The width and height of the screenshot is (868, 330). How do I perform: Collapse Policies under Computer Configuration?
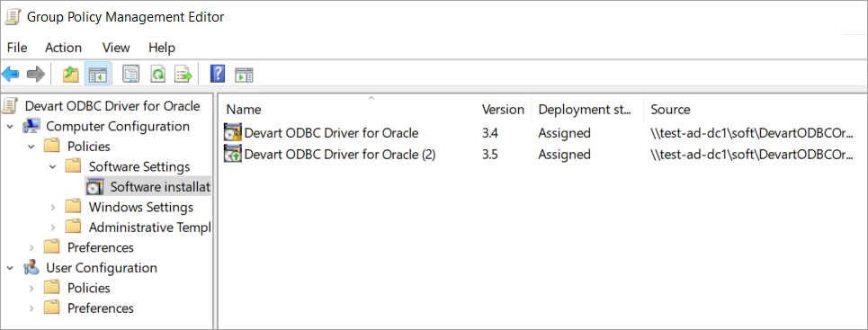(x=32, y=147)
